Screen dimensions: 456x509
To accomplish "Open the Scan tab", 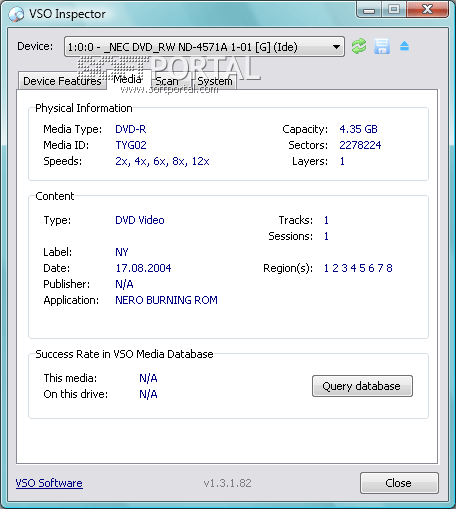I will [x=167, y=81].
